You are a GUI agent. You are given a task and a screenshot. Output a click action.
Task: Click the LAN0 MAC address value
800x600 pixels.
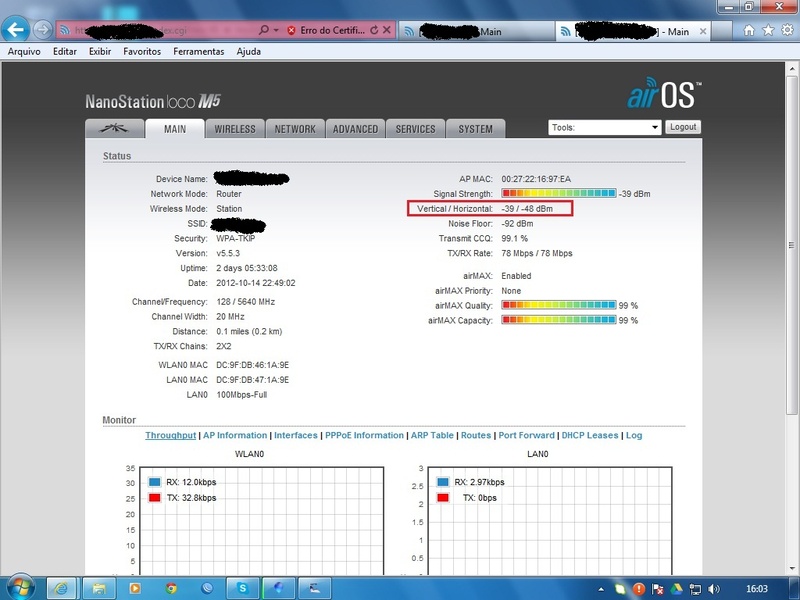click(253, 380)
